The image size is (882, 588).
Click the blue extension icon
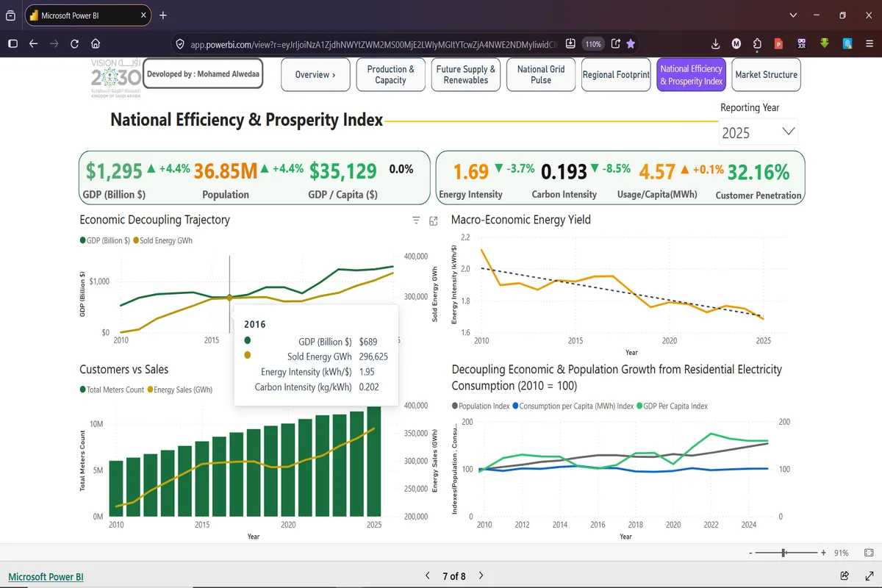click(x=847, y=43)
